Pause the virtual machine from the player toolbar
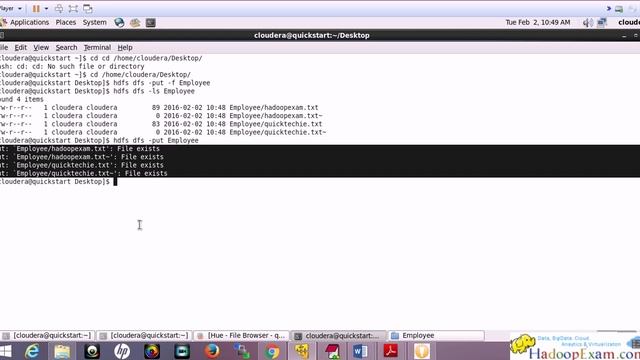Image resolution: width=640 pixels, height=360 pixels. (36, 9)
